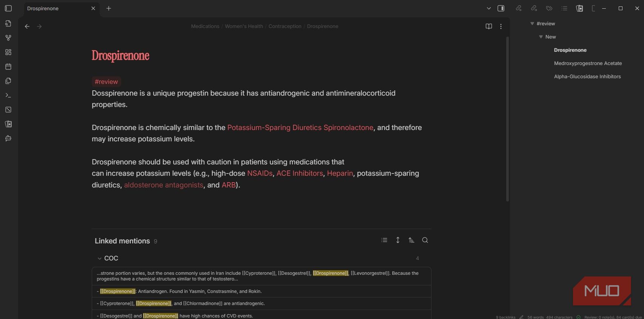Image resolution: width=644 pixels, height=319 pixels.
Task: Navigate forward with the right arrow
Action: click(x=39, y=26)
